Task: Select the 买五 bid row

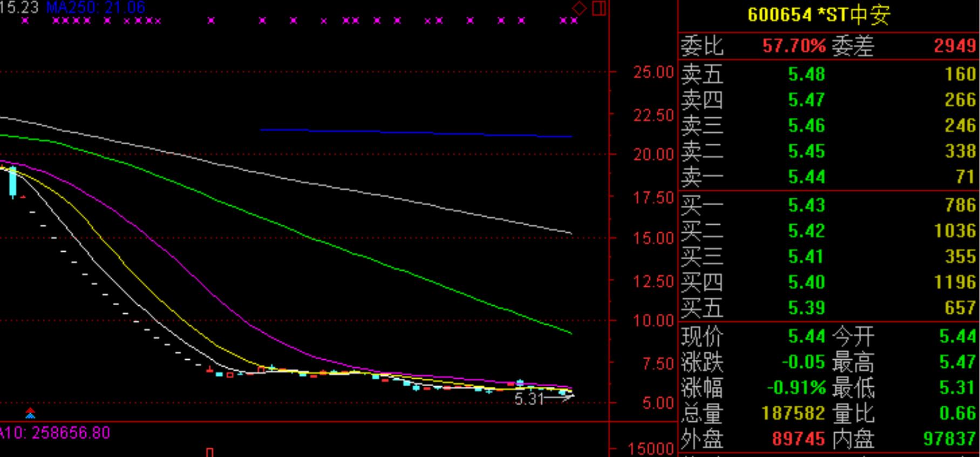Action: pos(828,307)
